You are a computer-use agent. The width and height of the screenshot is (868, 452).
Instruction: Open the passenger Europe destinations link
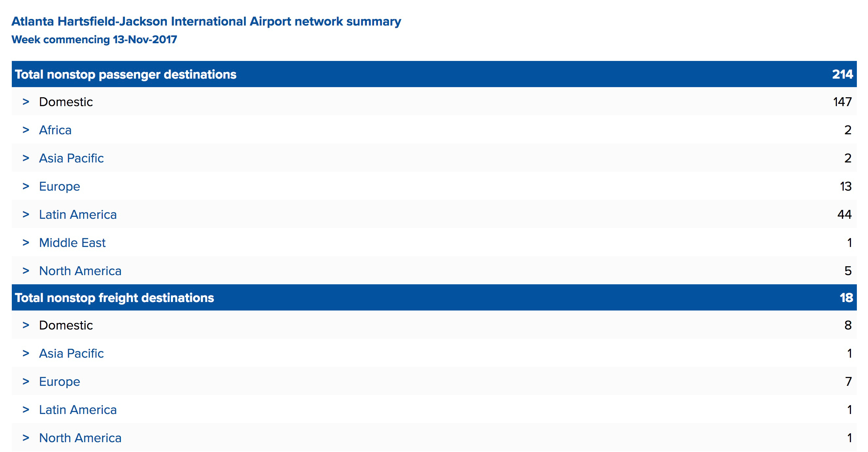(60, 186)
